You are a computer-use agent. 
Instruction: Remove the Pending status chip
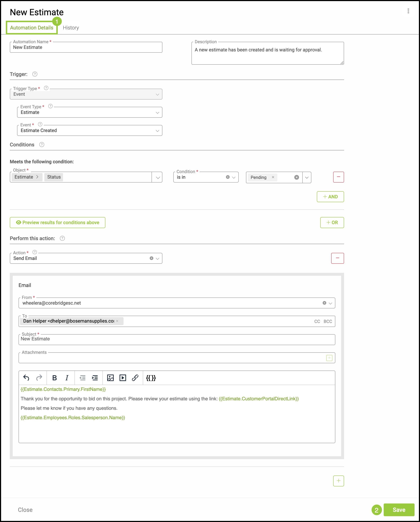tap(273, 177)
